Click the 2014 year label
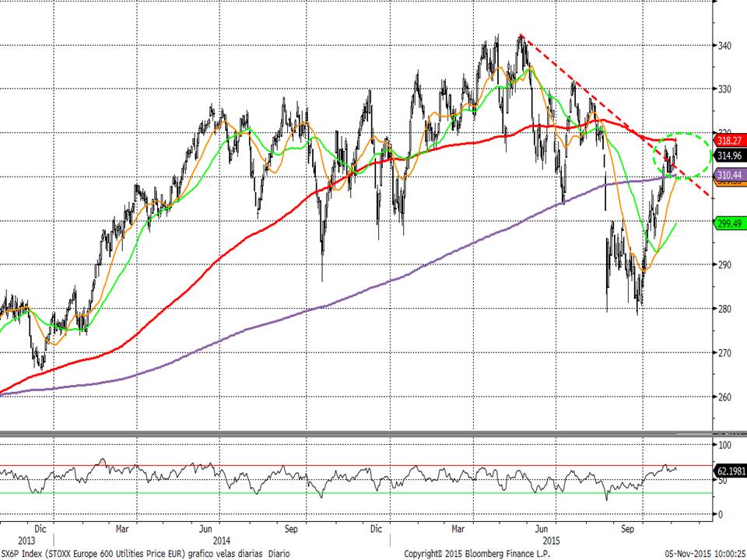Viewport: 747px width, 560px height. [222, 541]
